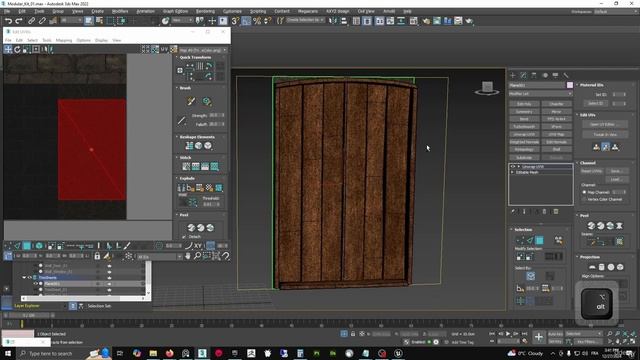640x360 pixels.
Task: Select the Freeform Mode tool in Edit UVWs
Action: [x=36, y=49]
